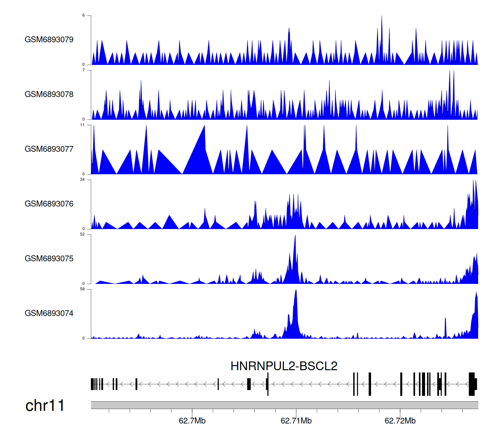Click the HNRNPUL2-BSCL2 gene name
The height and width of the screenshot is (444, 504).
(284, 366)
